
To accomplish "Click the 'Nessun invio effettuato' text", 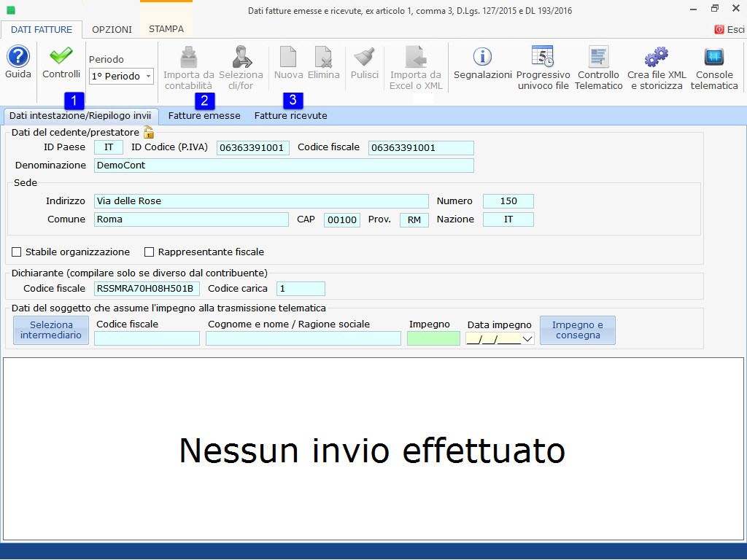I will pyautogui.click(x=372, y=451).
